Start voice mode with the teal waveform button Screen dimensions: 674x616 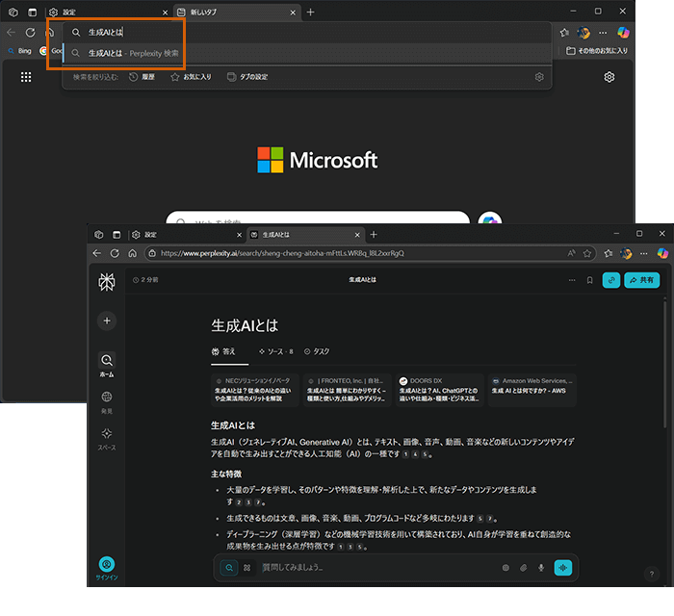[562, 568]
